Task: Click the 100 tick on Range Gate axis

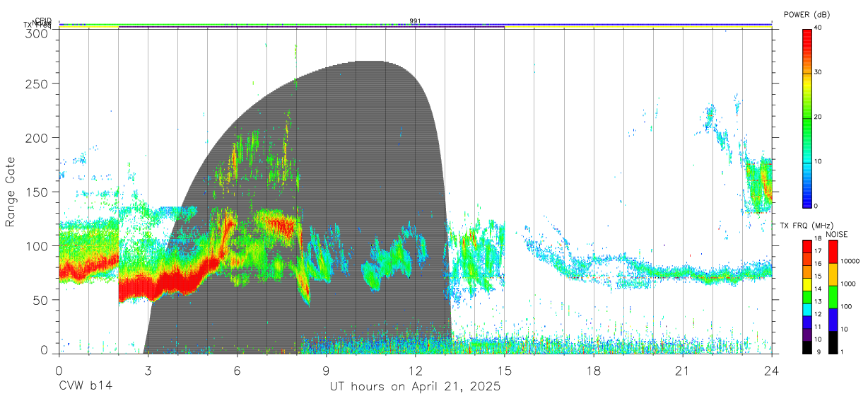Action: 37,245
